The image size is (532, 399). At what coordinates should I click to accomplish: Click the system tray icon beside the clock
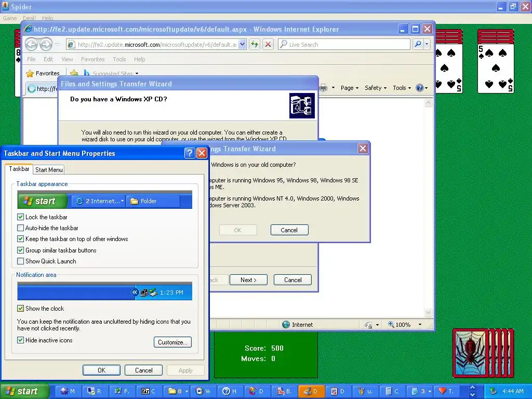(x=493, y=391)
